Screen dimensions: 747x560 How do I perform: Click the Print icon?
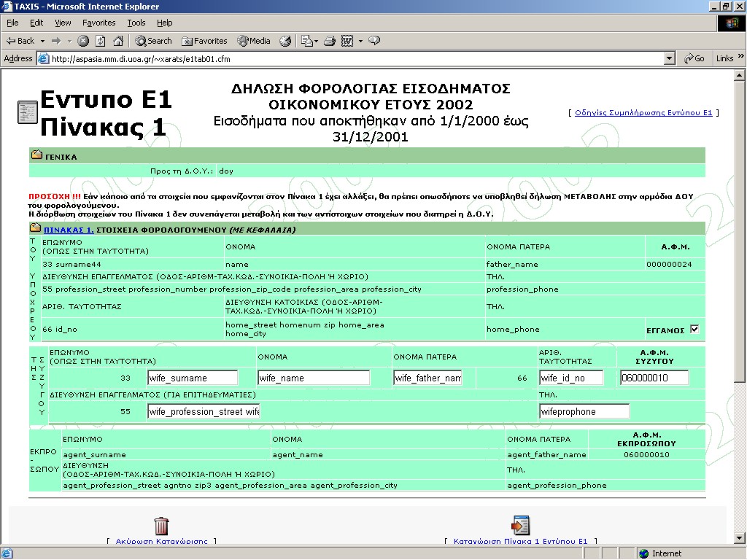pyautogui.click(x=330, y=41)
